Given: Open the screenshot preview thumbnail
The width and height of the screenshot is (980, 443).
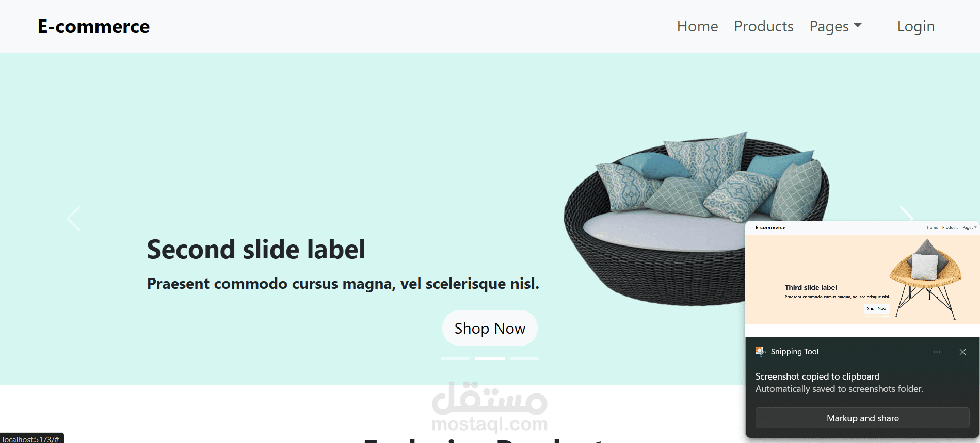Looking at the screenshot, I should (862, 278).
